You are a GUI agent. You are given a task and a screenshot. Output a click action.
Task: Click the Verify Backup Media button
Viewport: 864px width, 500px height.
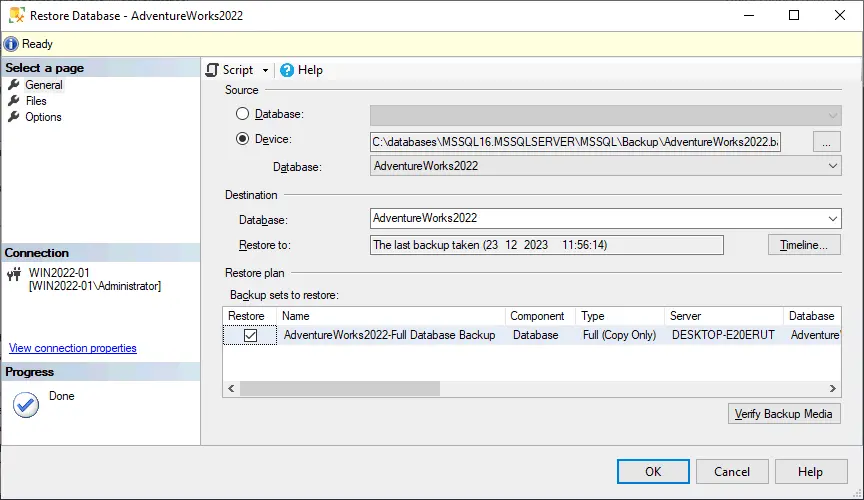click(784, 413)
